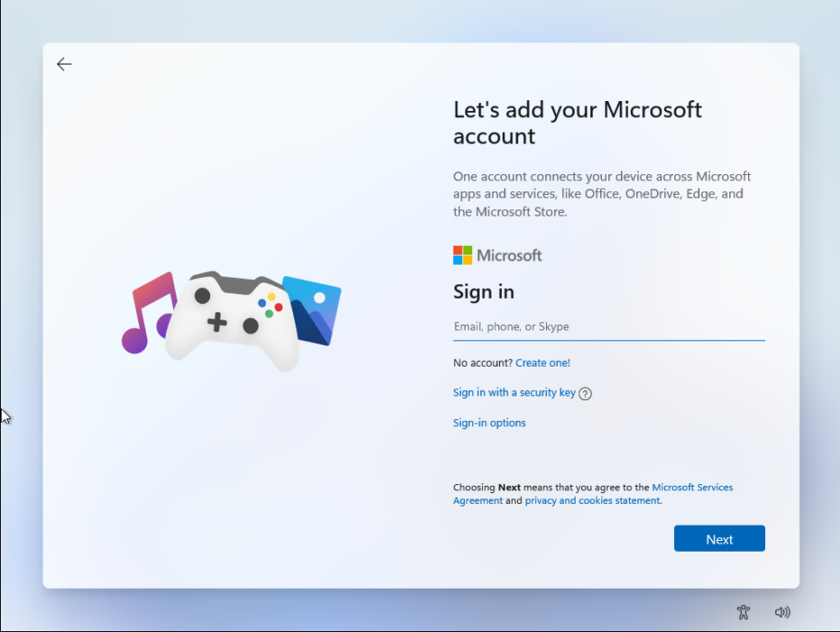
Task: Click the question mark help icon
Action: coord(586,394)
